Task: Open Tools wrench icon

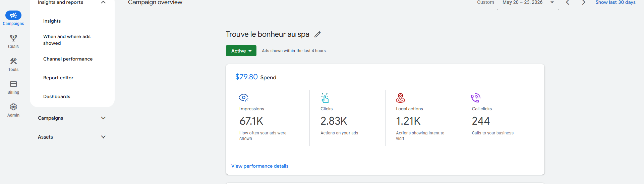Action: (x=13, y=61)
